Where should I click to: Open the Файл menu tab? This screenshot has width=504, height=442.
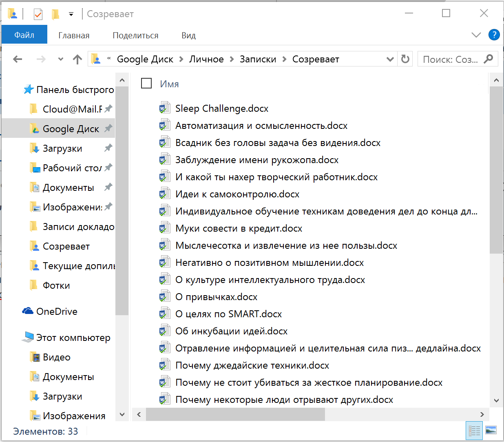24,35
